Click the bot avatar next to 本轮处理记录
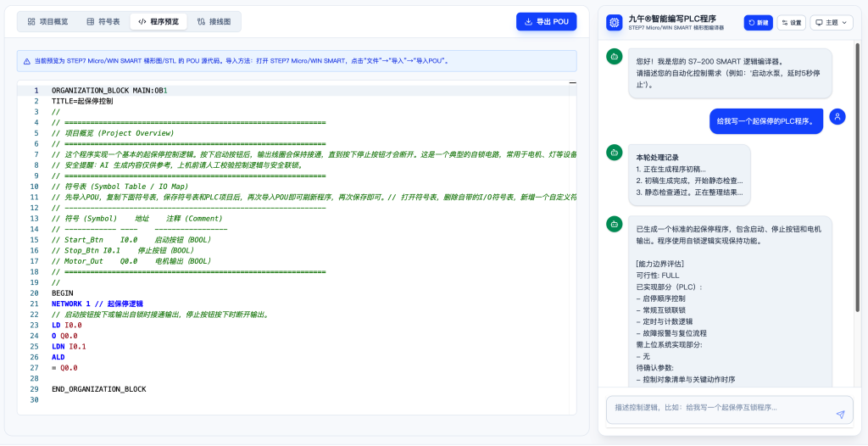868x446 pixels. (613, 152)
